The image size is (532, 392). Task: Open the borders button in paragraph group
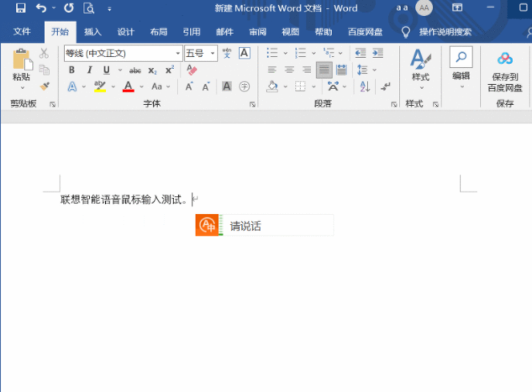click(300, 86)
